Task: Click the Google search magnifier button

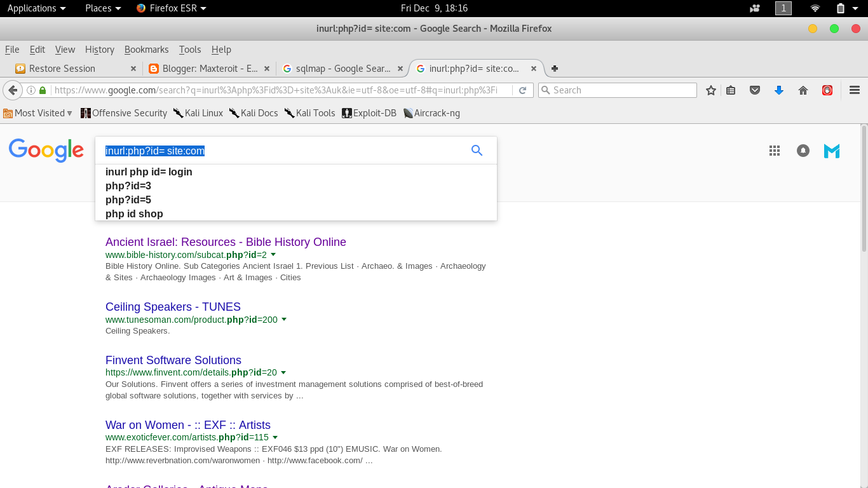Action: 477,151
